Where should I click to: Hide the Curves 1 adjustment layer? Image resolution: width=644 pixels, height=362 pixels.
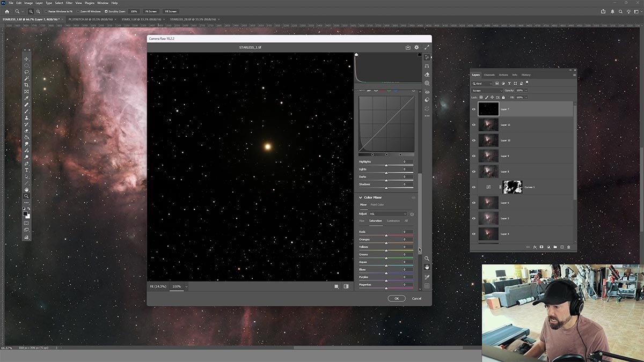474,188
